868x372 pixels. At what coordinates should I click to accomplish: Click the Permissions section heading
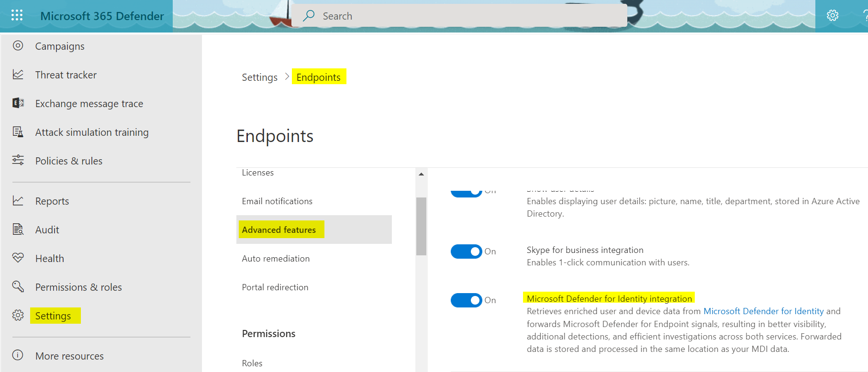pyautogui.click(x=269, y=334)
